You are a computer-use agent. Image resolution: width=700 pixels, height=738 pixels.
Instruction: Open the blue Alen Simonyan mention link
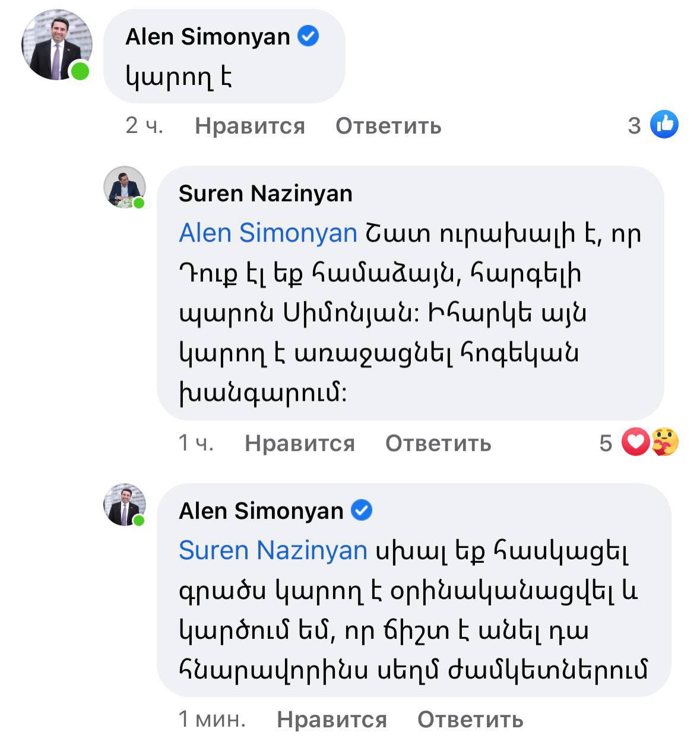[x=268, y=233]
